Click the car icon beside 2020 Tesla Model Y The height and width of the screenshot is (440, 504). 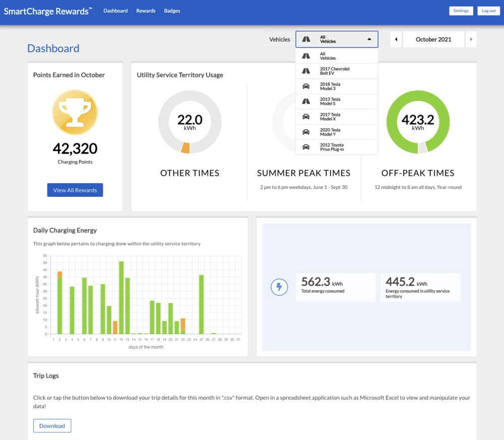tap(306, 132)
